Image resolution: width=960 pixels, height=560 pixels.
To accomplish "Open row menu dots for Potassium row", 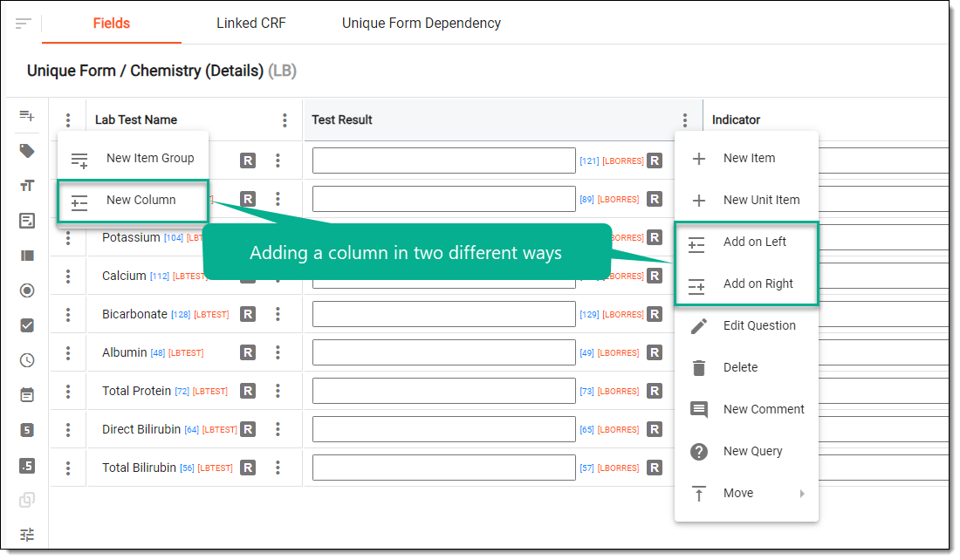I will click(68, 237).
